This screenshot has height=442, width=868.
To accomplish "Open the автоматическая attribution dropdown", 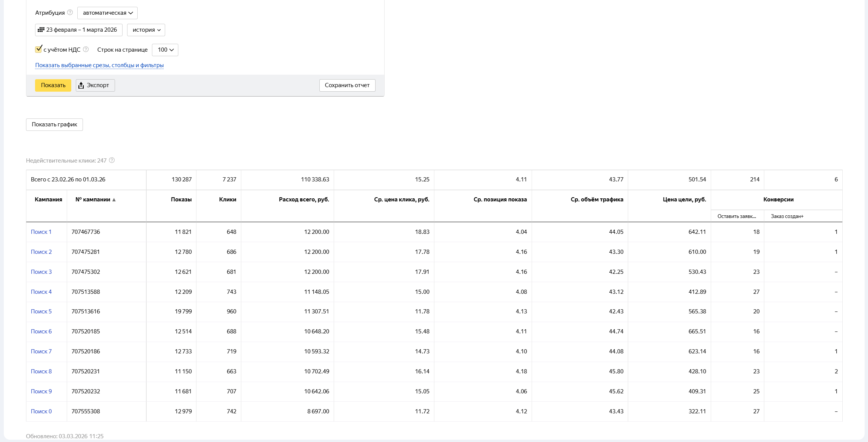I will (x=107, y=13).
